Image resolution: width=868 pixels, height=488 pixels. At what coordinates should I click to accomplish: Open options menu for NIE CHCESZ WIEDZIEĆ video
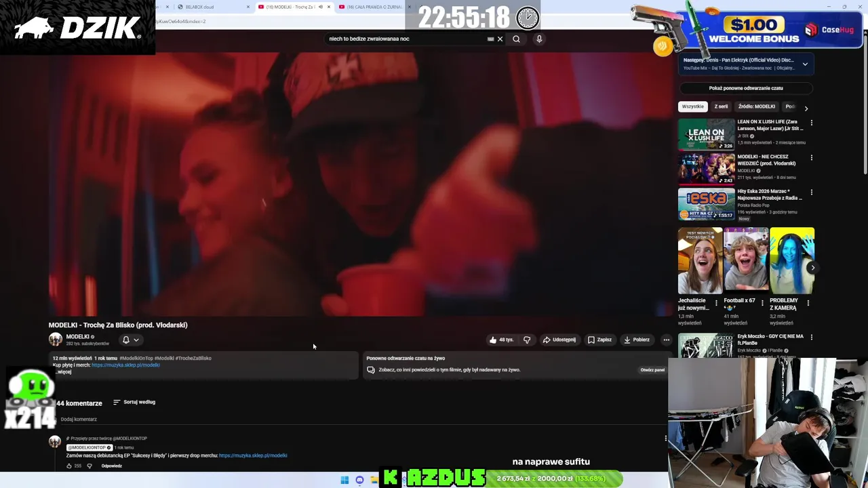pyautogui.click(x=811, y=157)
